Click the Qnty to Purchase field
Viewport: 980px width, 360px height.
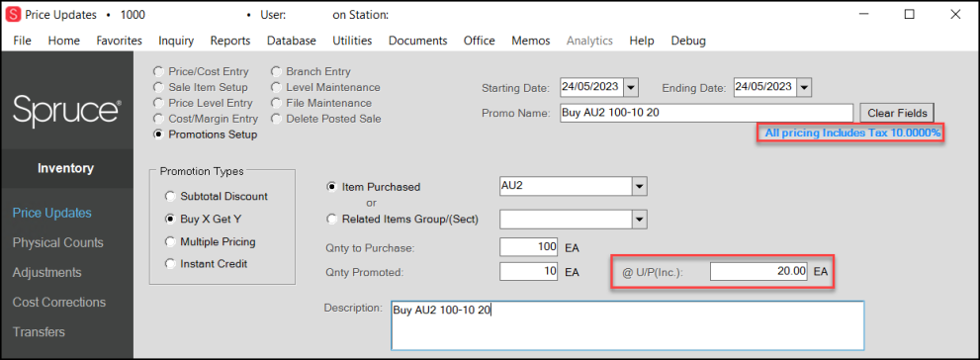click(529, 247)
